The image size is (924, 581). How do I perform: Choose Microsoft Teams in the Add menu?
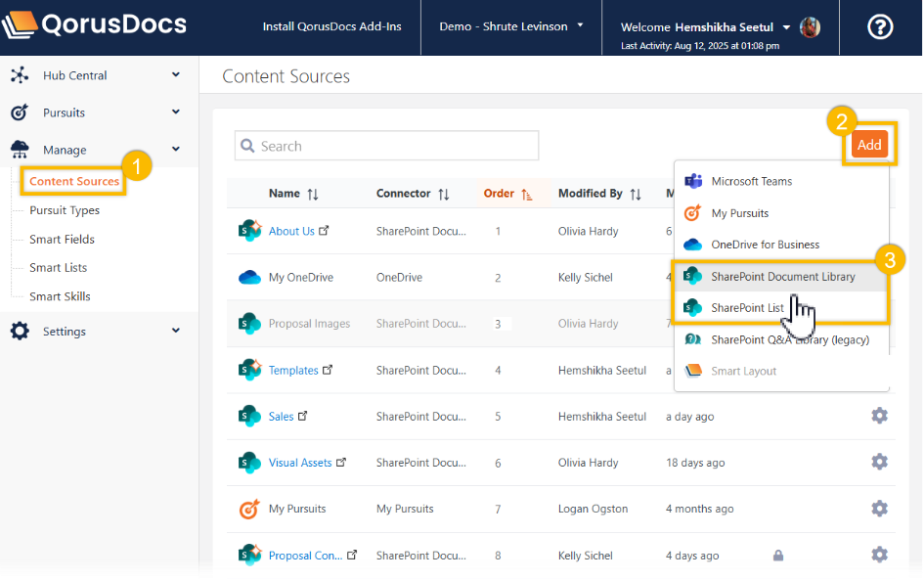tap(751, 181)
